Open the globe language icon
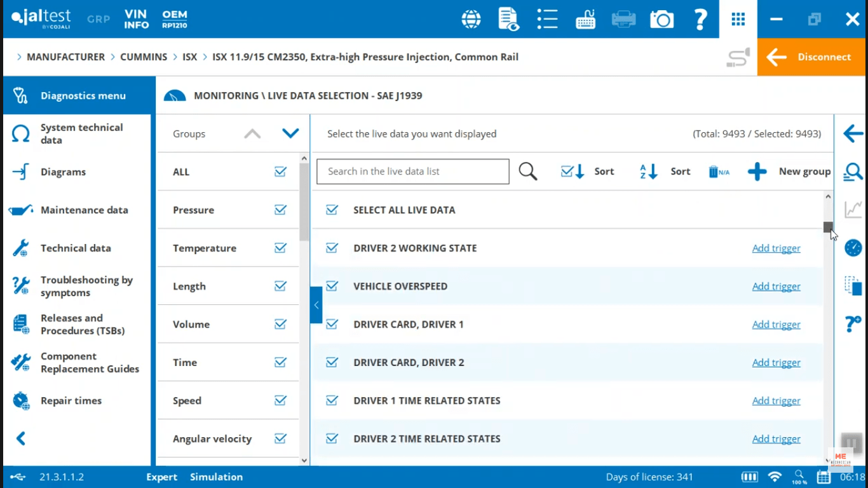This screenshot has height=488, width=868. (x=471, y=20)
